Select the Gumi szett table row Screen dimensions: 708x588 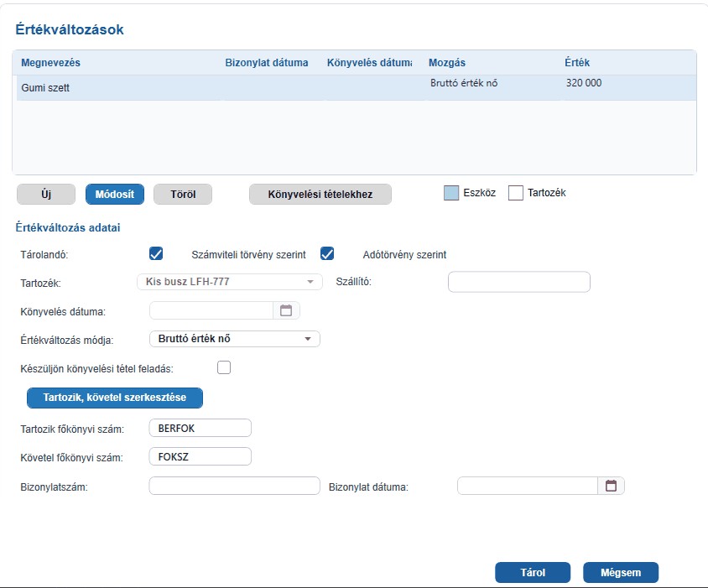[357, 87]
